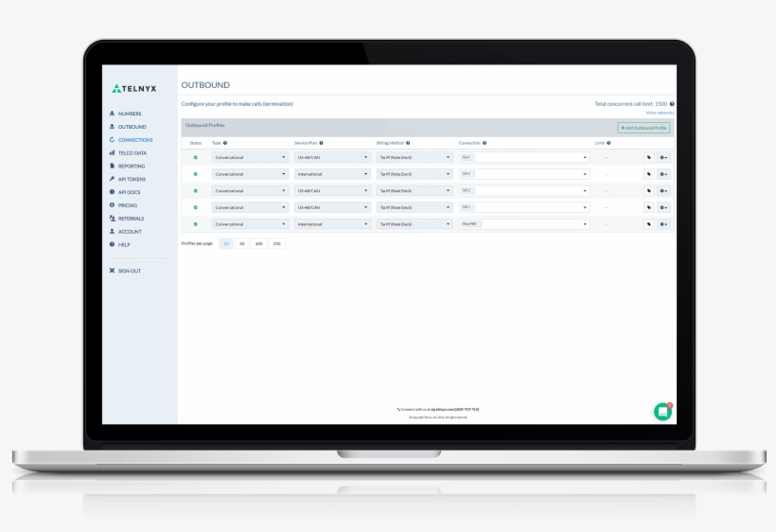The width and height of the screenshot is (776, 532).
Task: Click tag icon in the SIP 2 row
Action: click(x=649, y=190)
